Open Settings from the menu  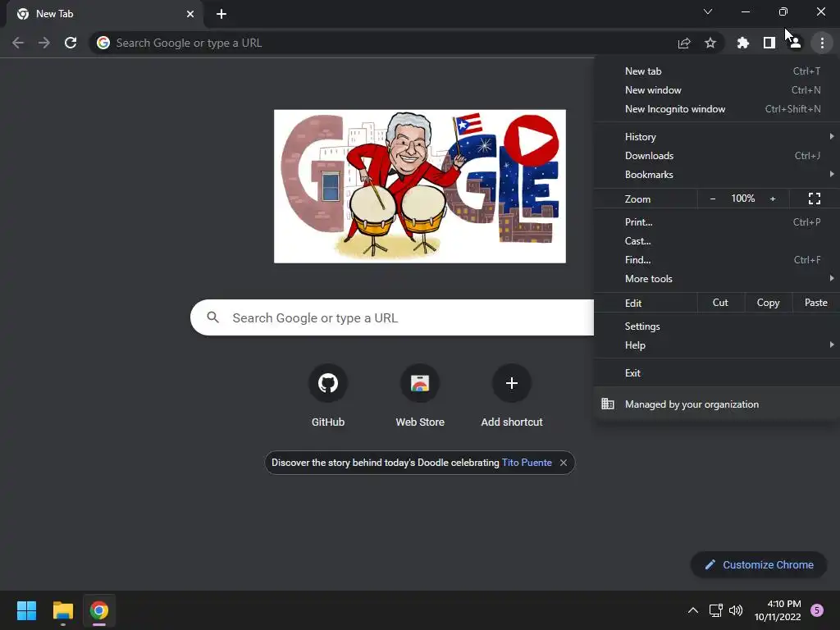[x=717, y=326]
